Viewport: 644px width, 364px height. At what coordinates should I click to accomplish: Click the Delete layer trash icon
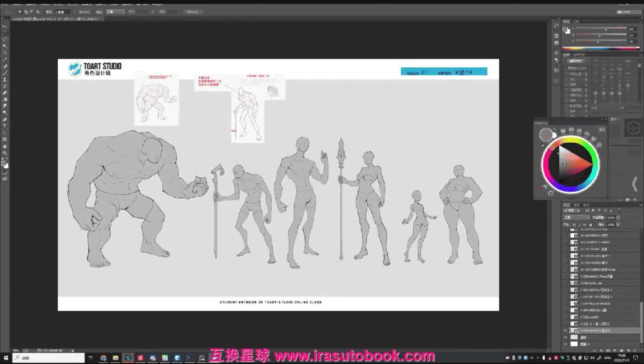(x=635, y=350)
